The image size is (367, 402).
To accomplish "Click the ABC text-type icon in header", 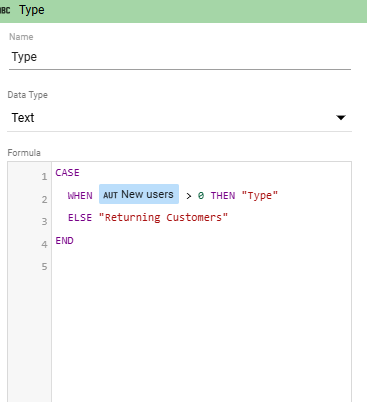I will [5, 10].
